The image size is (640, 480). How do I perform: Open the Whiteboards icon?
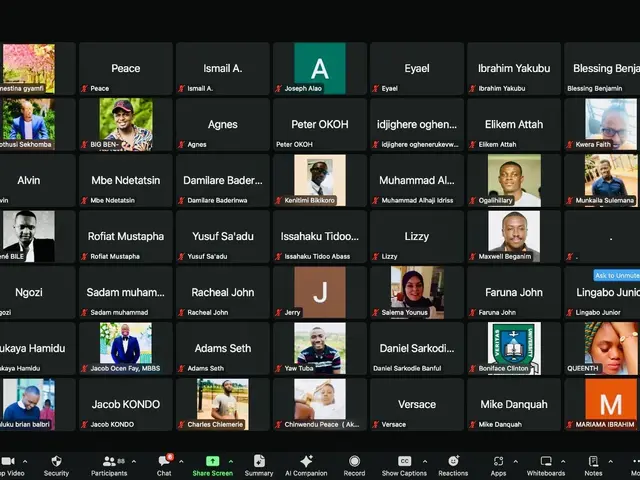pos(546,461)
